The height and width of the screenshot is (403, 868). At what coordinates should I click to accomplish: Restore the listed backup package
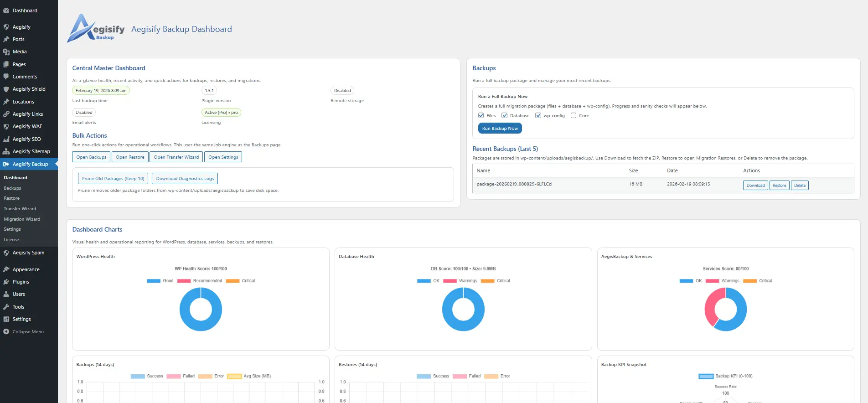pos(779,186)
